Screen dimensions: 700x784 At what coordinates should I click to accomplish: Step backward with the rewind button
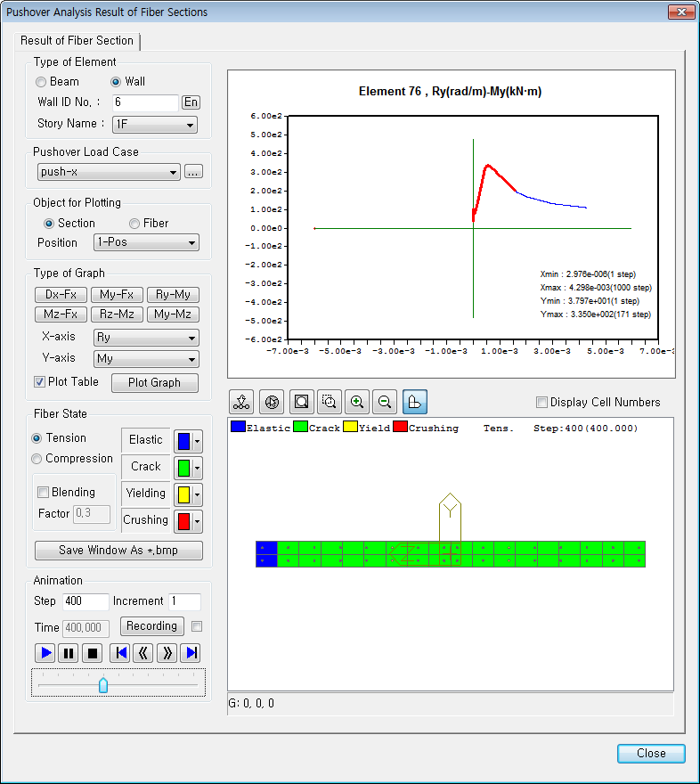(143, 653)
